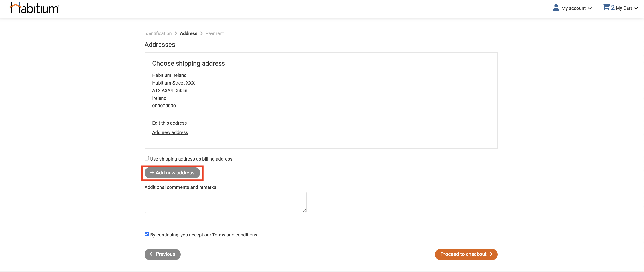The width and height of the screenshot is (644, 272).
Task: Click the back chevron inside Previous button
Action: pyautogui.click(x=151, y=254)
